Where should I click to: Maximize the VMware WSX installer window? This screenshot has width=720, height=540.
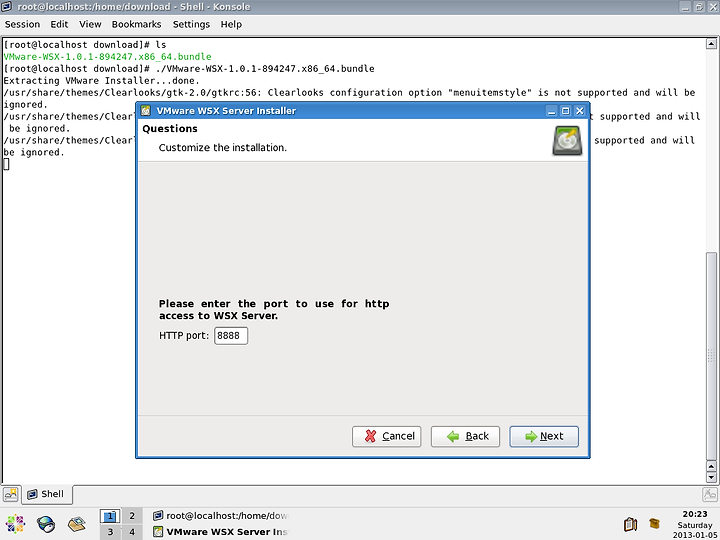tap(566, 111)
